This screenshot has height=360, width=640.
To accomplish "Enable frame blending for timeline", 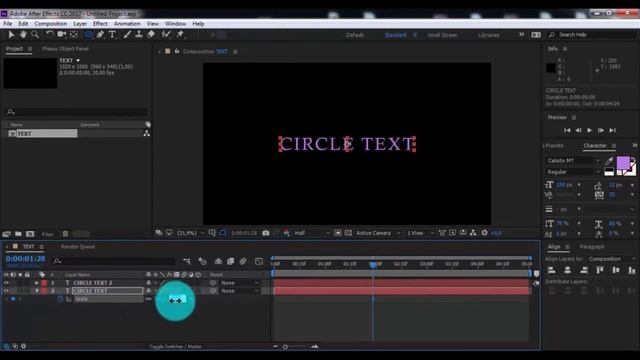I will (231, 261).
